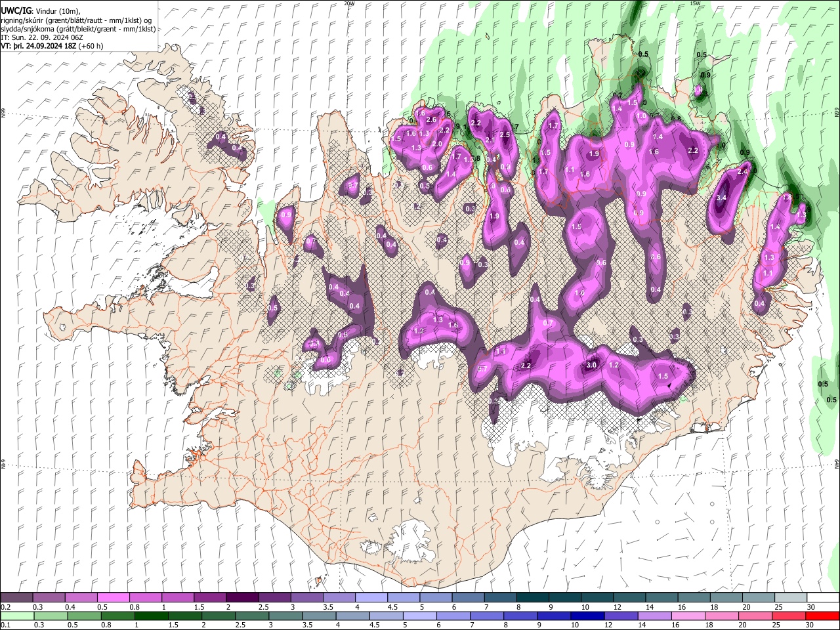Image resolution: width=840 pixels, height=630 pixels.
Task: Select the "VT: þri. 24.09.2024 18Z" valid time
Action: point(39,46)
